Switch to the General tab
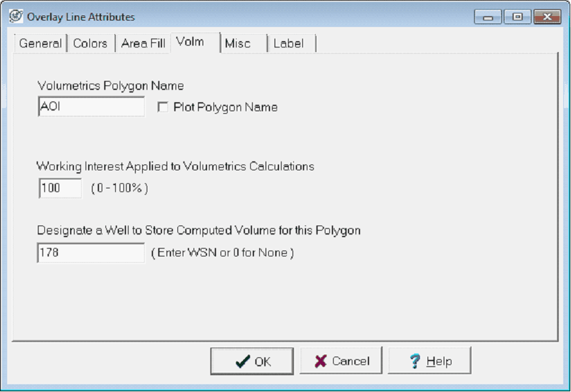Screen dimensions: 571x392 point(40,44)
